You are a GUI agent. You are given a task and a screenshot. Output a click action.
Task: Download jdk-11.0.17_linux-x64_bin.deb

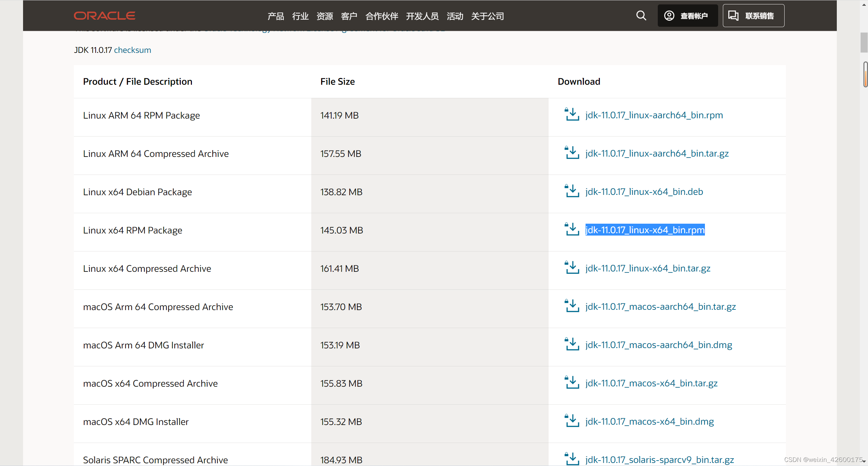tap(644, 192)
